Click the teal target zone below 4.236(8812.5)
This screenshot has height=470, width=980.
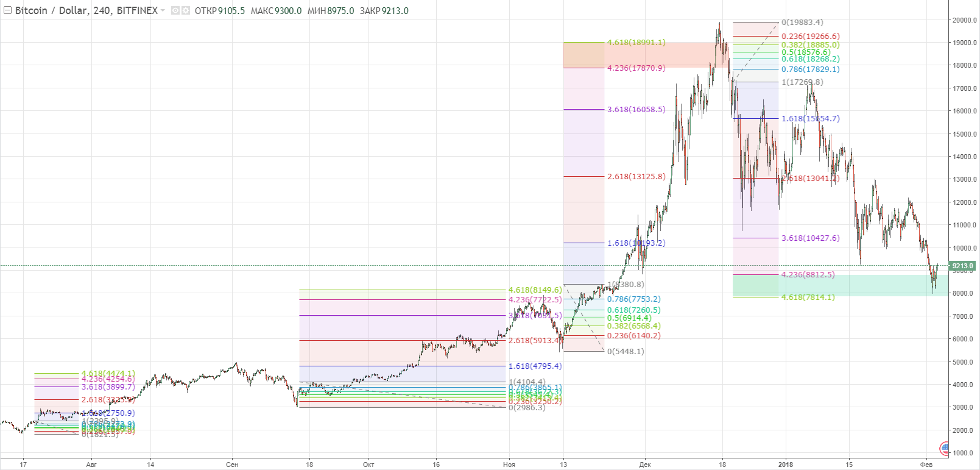pos(841,286)
